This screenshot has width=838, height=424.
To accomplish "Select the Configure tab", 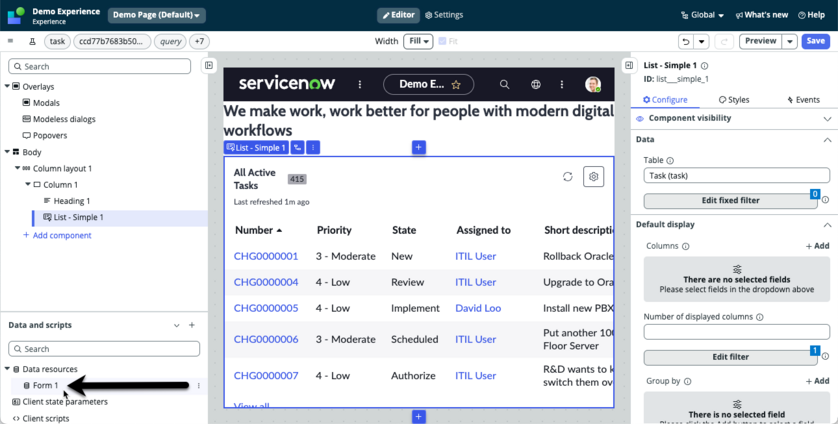I will (665, 99).
